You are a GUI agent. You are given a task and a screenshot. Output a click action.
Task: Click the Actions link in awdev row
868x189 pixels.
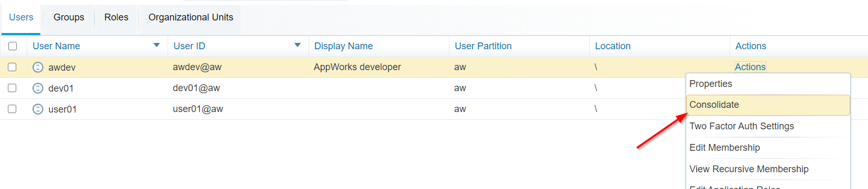click(750, 67)
